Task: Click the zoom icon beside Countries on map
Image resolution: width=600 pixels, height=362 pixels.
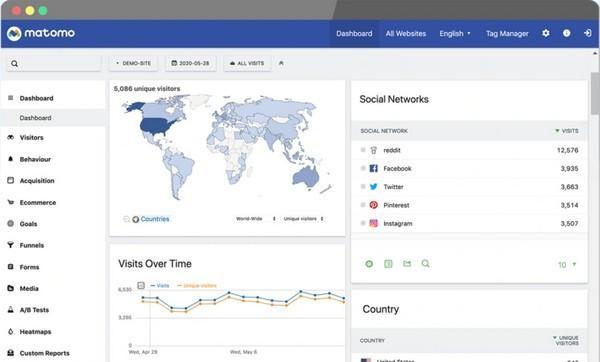Action: point(126,219)
